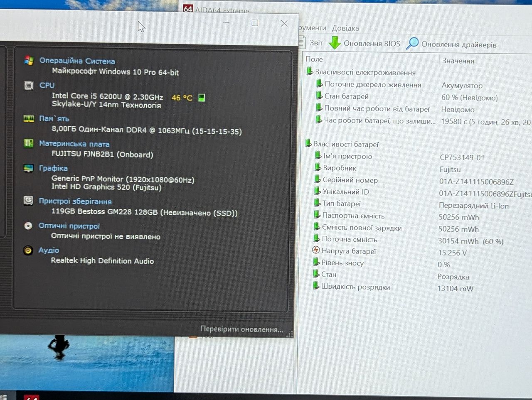Viewport: 532px width, 400px height.
Task: Click the icon beside Ім'я пристрою
Action: [x=318, y=156]
